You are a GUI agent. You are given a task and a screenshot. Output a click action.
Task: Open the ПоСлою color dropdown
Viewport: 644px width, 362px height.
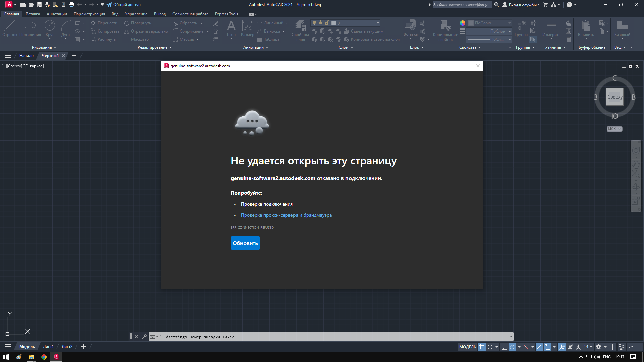490,23
